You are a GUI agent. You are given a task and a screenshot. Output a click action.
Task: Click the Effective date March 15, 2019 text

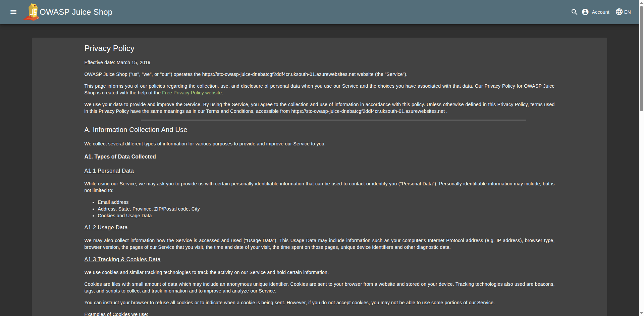coord(117,62)
